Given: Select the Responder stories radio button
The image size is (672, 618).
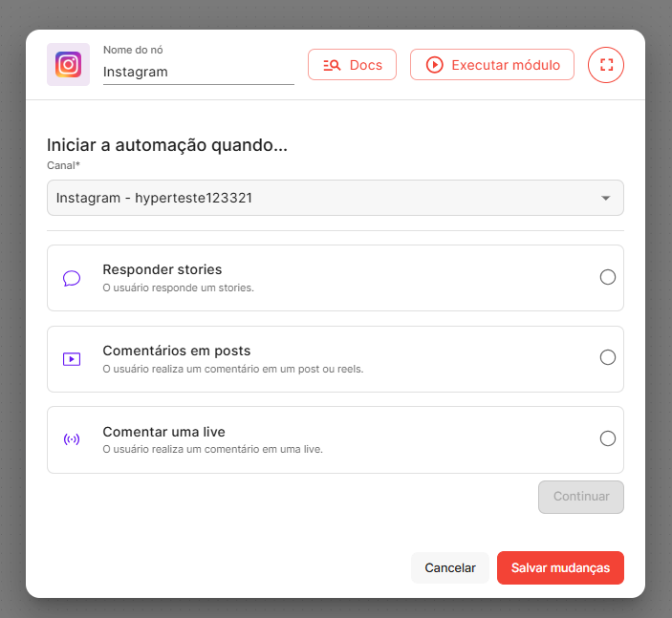Looking at the screenshot, I should point(607,277).
